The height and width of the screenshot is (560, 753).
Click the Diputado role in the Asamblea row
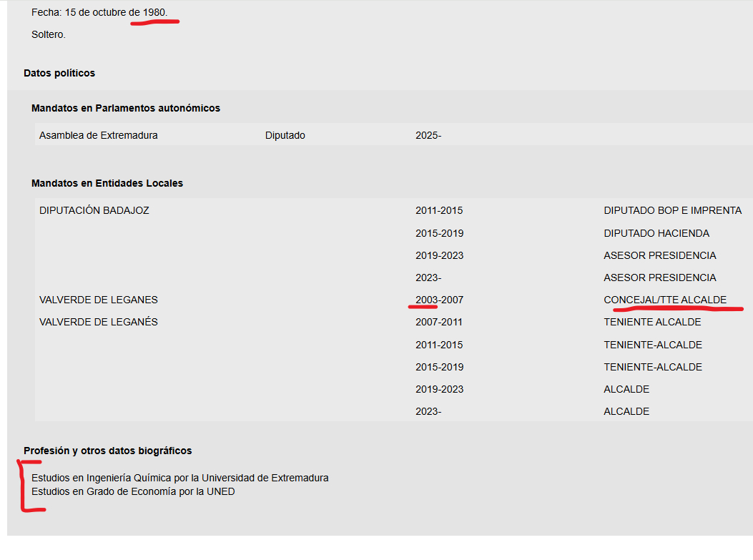point(285,135)
